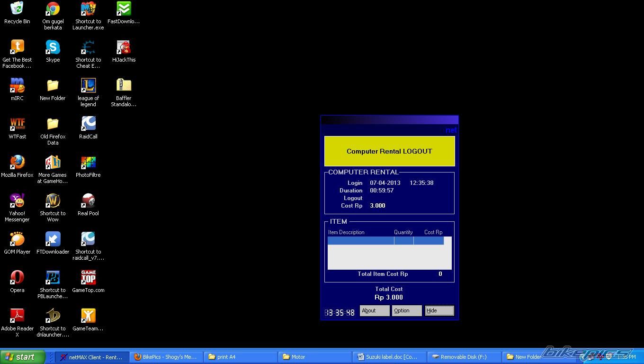Select the highlighted item row in table
This screenshot has width=644, height=364.
[385, 241]
